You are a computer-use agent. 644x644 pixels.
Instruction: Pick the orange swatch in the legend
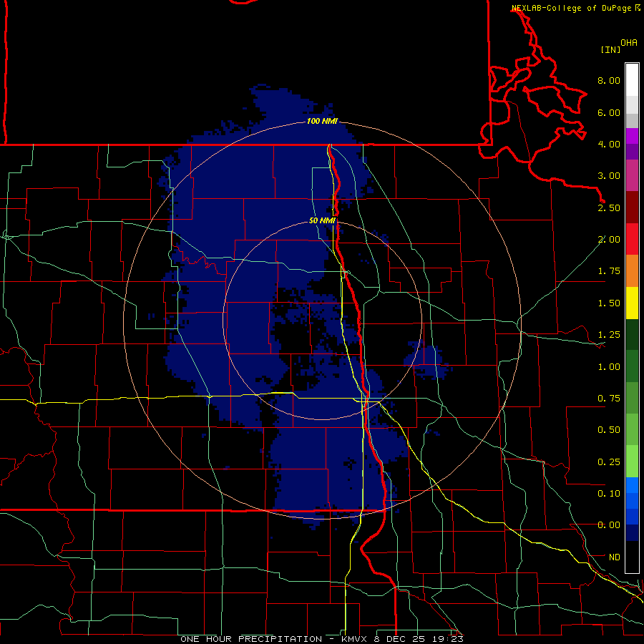click(632, 271)
